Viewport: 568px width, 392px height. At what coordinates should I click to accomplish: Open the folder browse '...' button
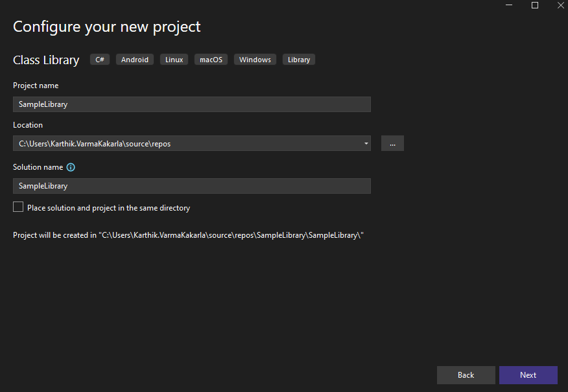[x=392, y=143]
